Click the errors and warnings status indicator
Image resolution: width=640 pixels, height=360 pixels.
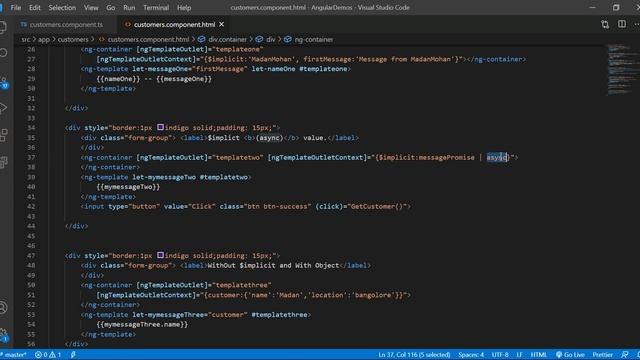48,355
